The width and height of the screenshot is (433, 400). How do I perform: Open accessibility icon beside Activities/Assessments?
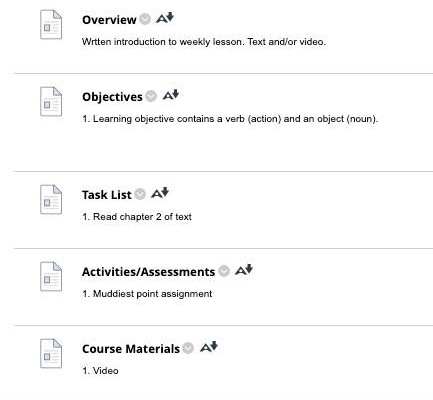coord(244,270)
